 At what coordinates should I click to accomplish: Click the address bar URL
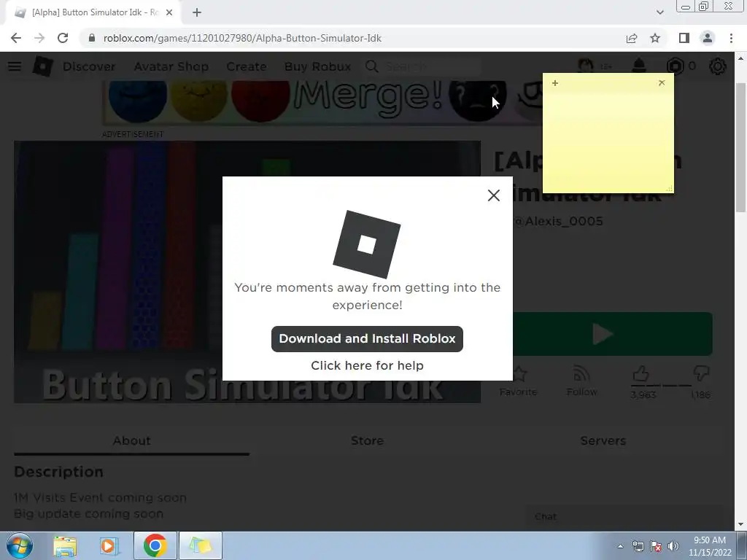(x=242, y=38)
